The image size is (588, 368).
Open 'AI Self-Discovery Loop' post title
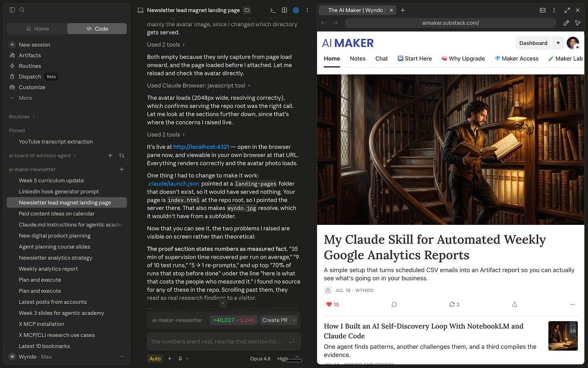pyautogui.click(x=424, y=331)
